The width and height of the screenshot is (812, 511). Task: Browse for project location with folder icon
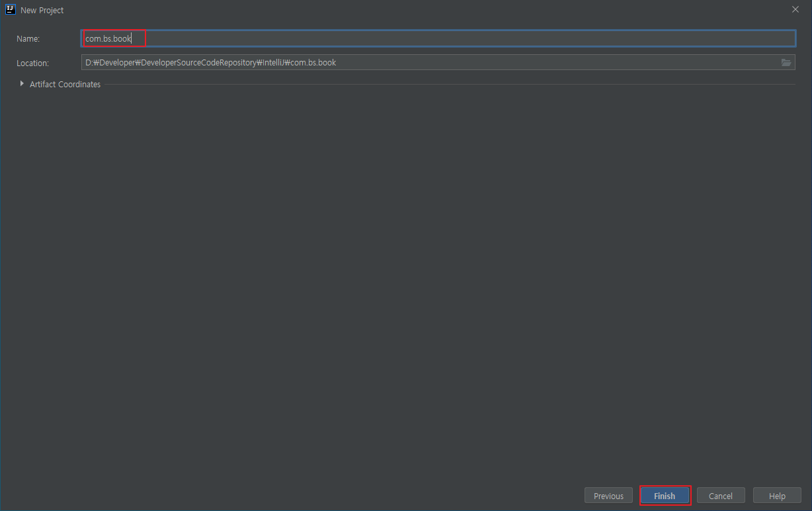click(x=786, y=63)
